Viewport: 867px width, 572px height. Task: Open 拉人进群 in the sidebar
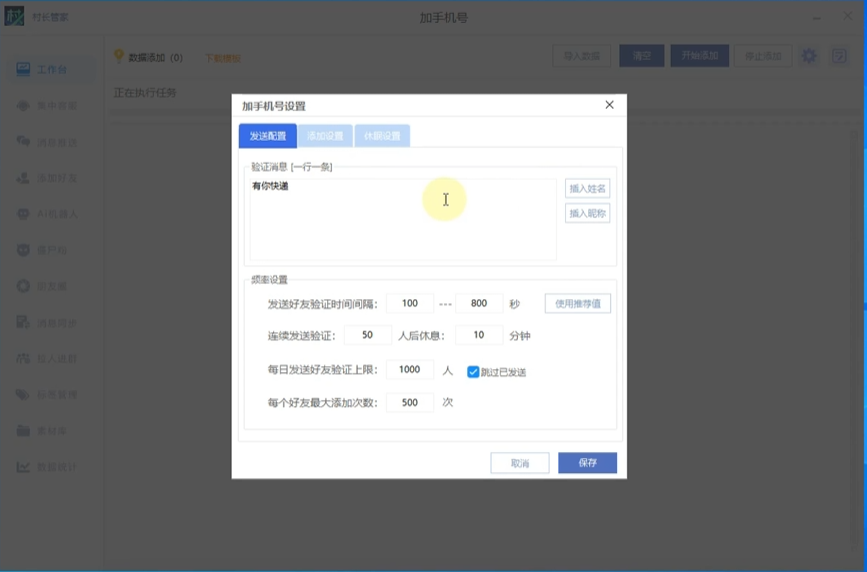click(46, 359)
